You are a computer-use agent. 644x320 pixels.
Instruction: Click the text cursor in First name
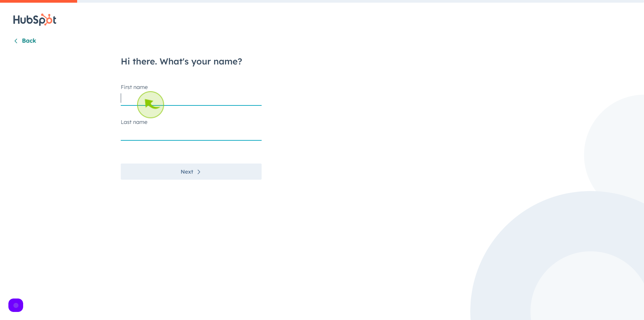[x=121, y=98]
